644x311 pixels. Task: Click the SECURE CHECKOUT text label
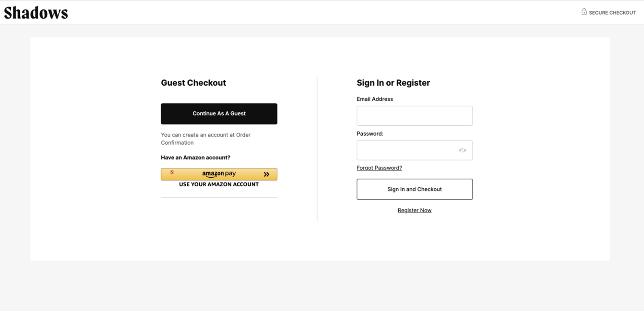pyautogui.click(x=613, y=13)
